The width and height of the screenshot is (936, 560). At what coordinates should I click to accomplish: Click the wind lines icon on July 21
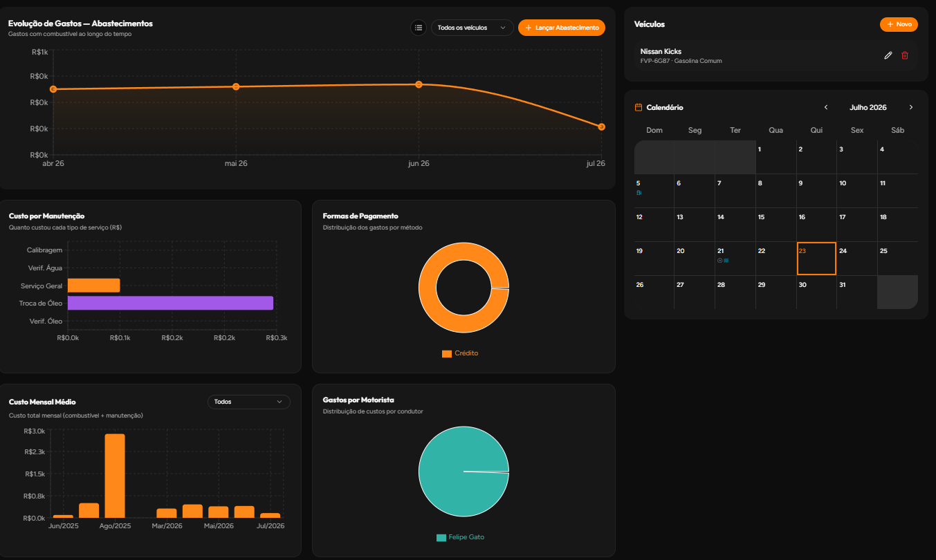(726, 261)
